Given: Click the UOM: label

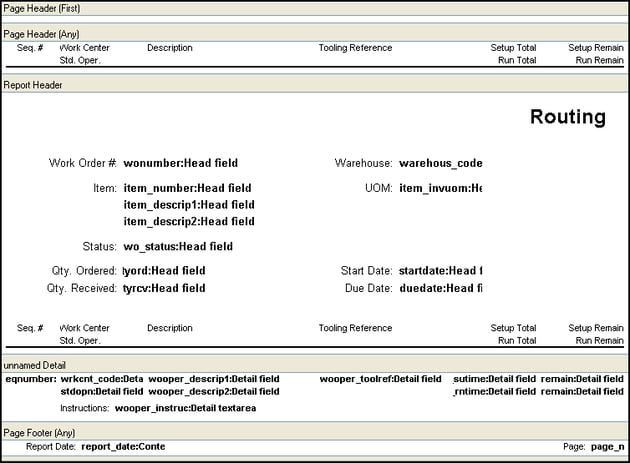Looking at the screenshot, I should (378, 188).
